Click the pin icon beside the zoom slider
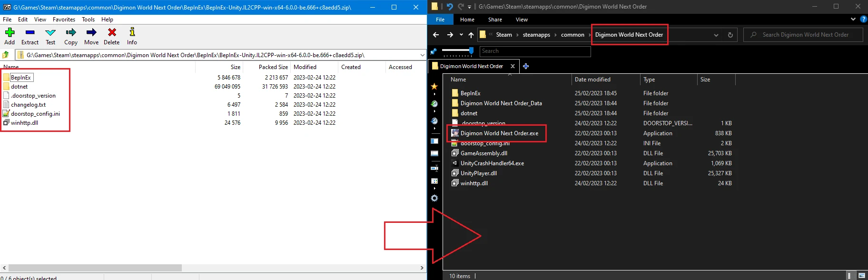 pyautogui.click(x=434, y=51)
